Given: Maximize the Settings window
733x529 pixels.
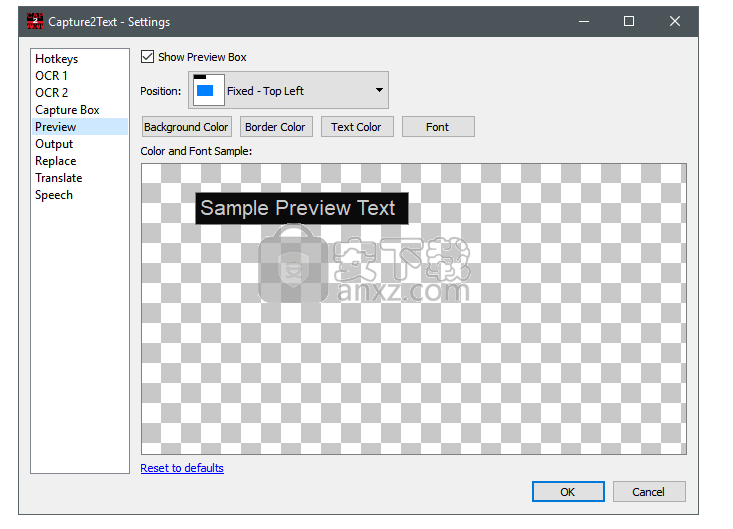Looking at the screenshot, I should click(629, 21).
